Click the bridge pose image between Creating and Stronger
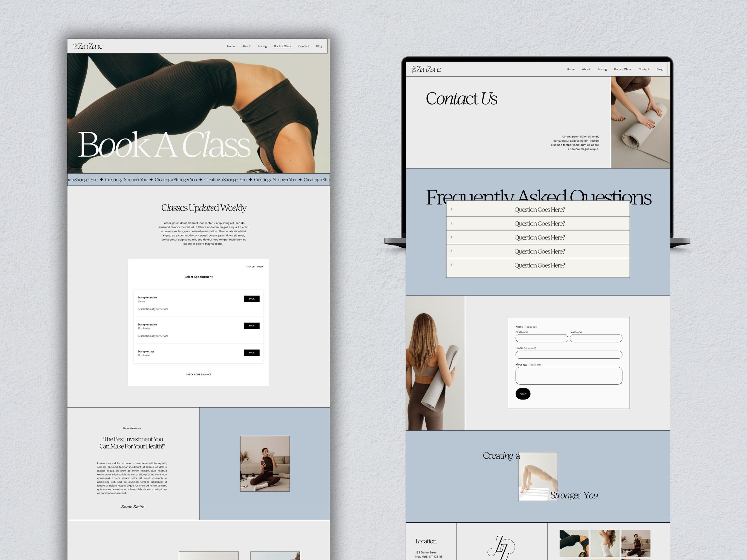747x560 pixels. [538, 476]
